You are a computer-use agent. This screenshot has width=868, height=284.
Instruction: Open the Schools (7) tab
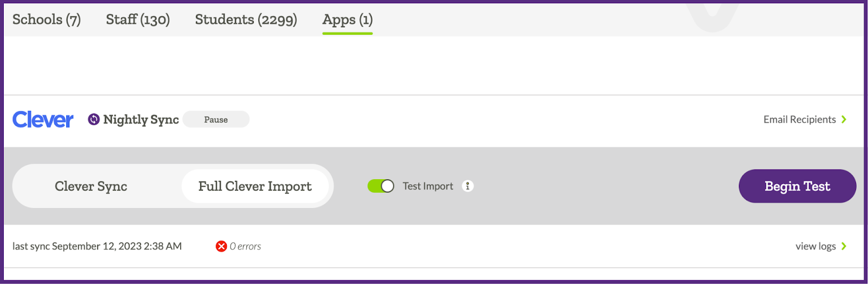47,20
